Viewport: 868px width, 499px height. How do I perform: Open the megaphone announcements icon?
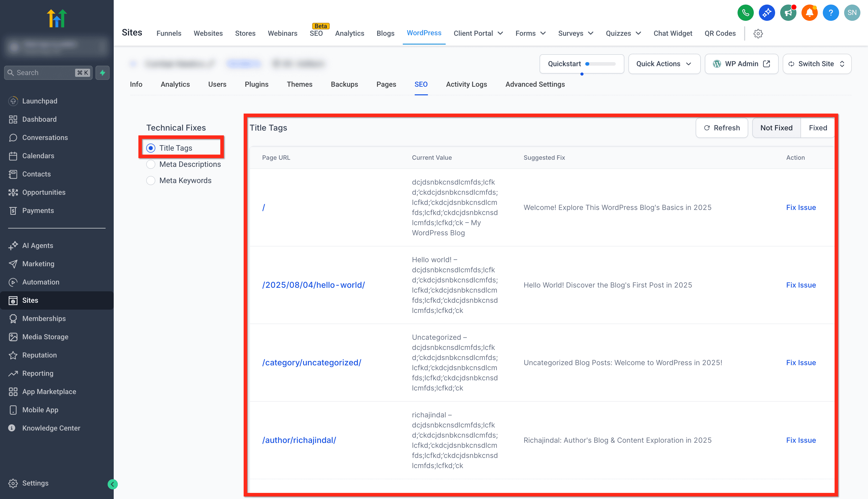coord(788,13)
